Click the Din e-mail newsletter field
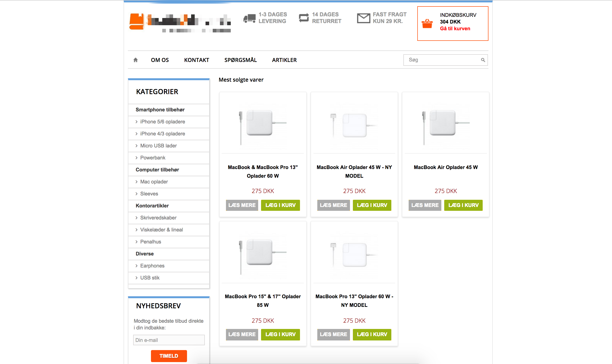The width and height of the screenshot is (612, 364). (x=169, y=340)
